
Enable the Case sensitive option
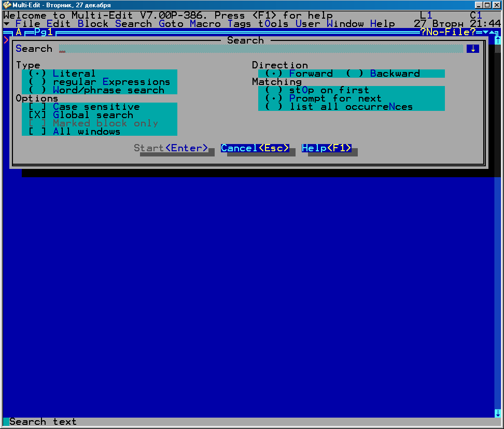click(x=84, y=107)
